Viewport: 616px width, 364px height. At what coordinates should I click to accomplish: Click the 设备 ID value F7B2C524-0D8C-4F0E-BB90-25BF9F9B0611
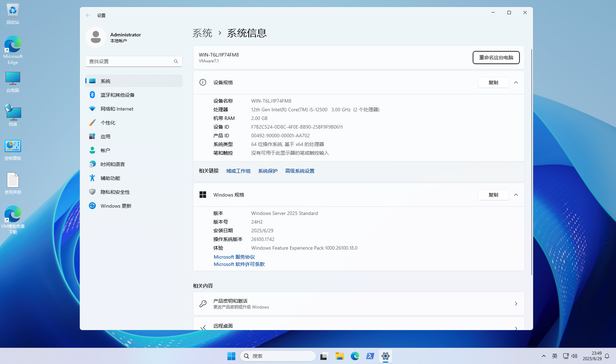297,127
